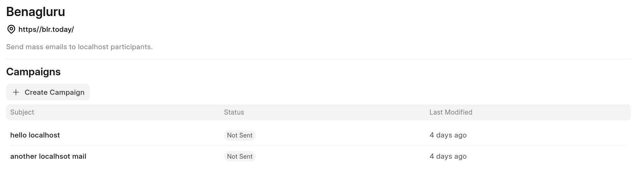Click the Subject column header
This screenshot has height=182, width=644.
click(22, 112)
